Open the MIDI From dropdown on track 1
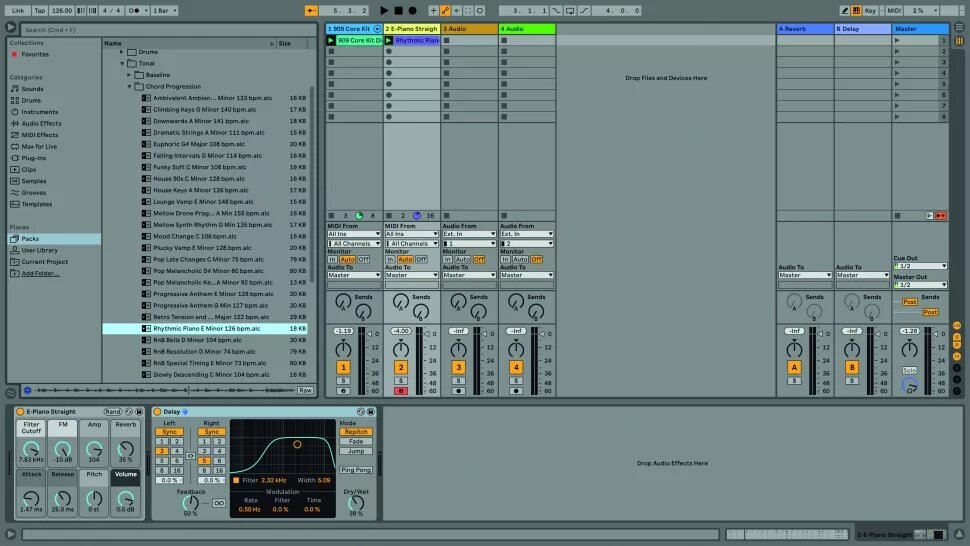Screen dimensions: 970x546 tap(354, 234)
